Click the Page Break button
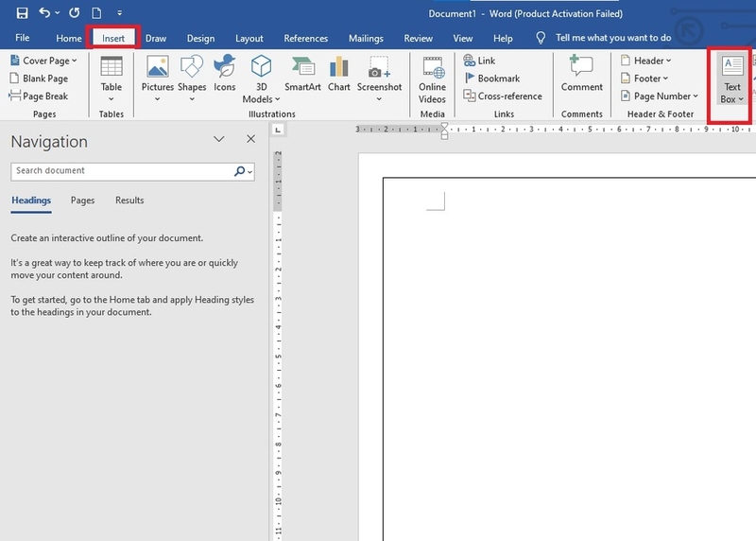 tap(40, 96)
